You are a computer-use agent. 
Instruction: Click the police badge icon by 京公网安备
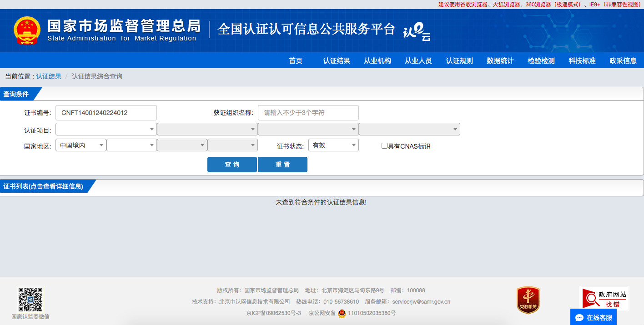point(342,313)
